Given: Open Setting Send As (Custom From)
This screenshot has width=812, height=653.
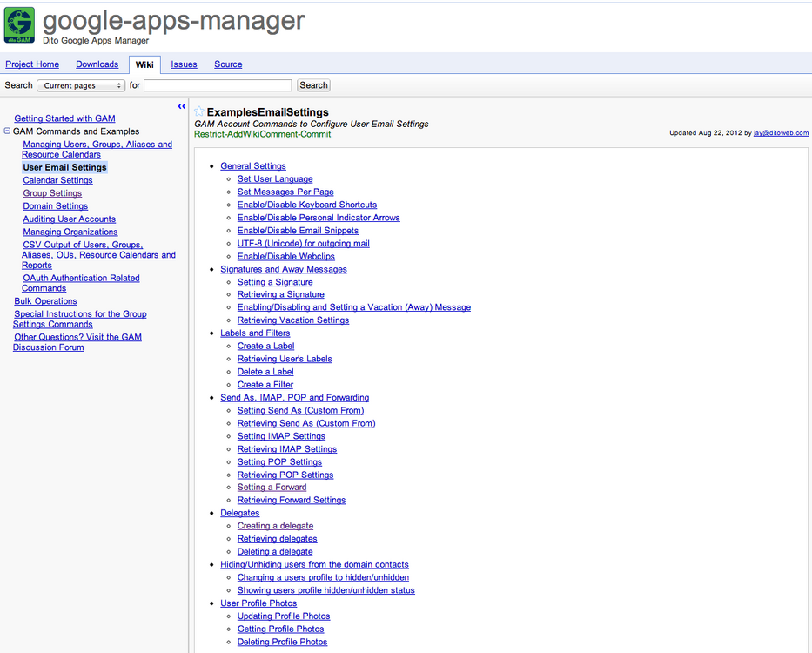Looking at the screenshot, I should (301, 410).
